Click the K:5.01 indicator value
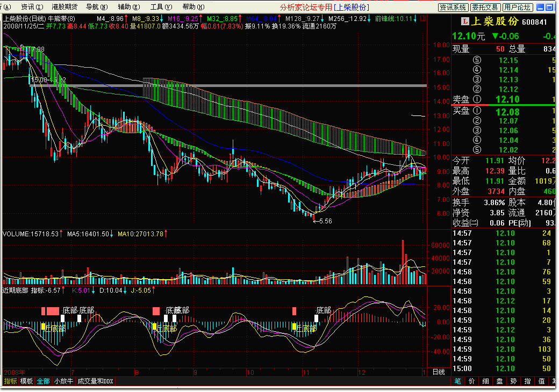 (x=81, y=291)
